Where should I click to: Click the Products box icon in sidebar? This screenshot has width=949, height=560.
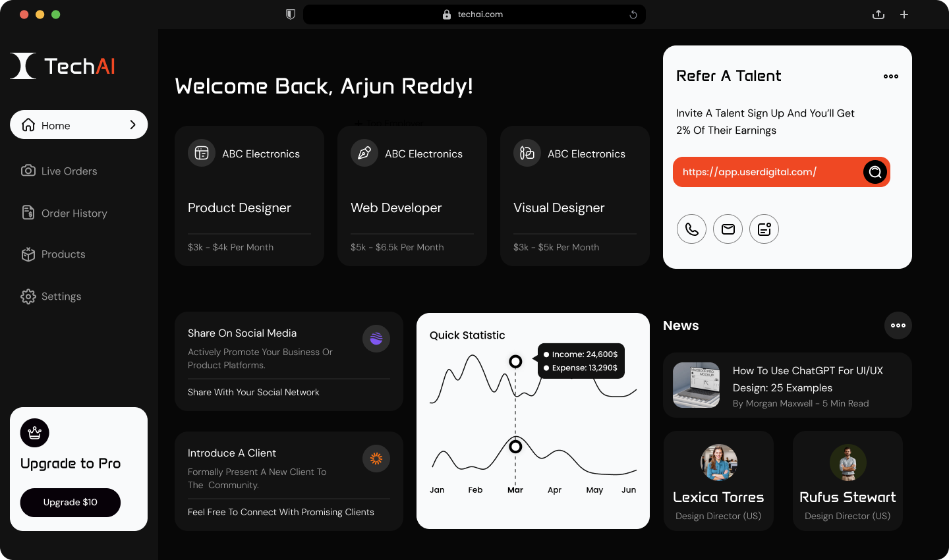28,254
